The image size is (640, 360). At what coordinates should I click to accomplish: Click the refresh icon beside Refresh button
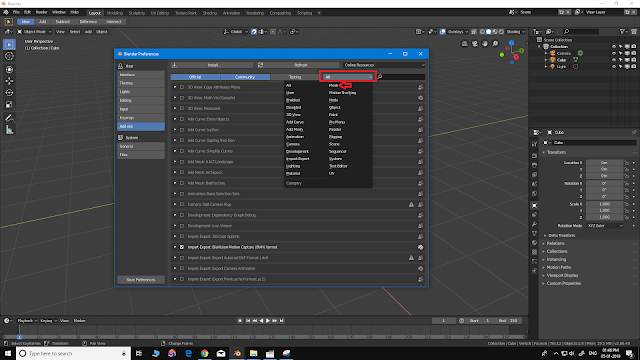tap(260, 65)
